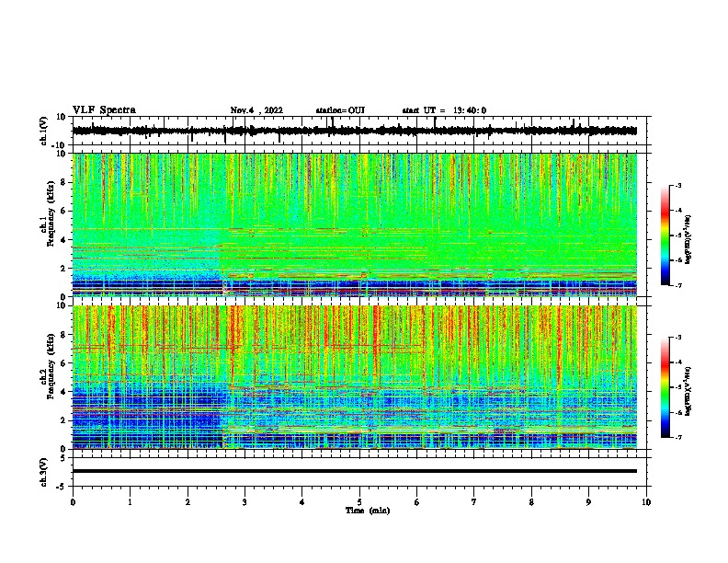Viewport: 728px width, 563px height.
Task: Click the 'start UT = 13:40:0' label
Action: (x=444, y=110)
